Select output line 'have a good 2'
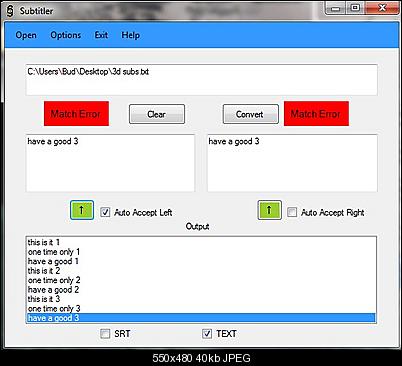This screenshot has width=402, height=366. coord(201,289)
